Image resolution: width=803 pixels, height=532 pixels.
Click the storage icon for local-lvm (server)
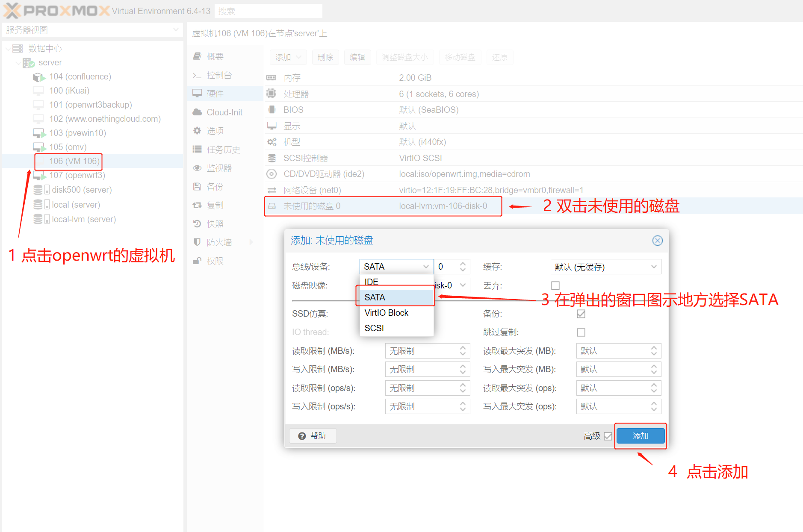coord(41,219)
